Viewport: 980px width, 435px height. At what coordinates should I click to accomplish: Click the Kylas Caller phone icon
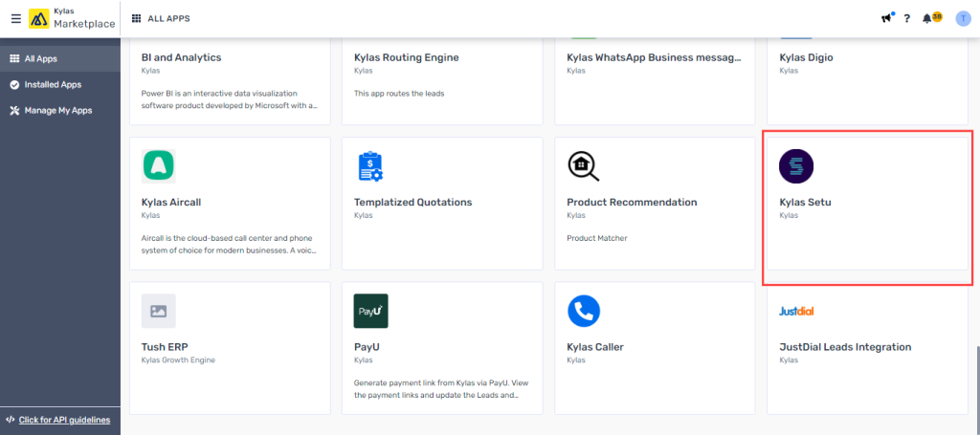pos(584,311)
